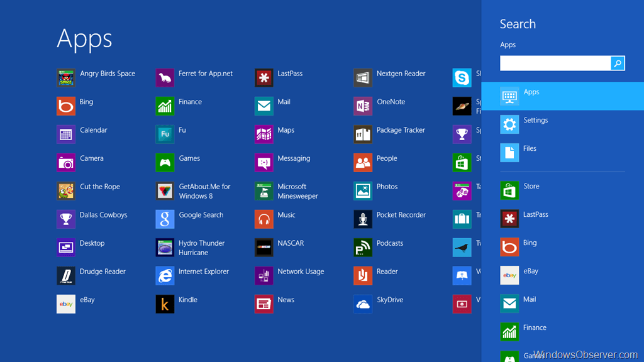Open Google Search app
This screenshot has width=644, height=362.
[x=165, y=219]
